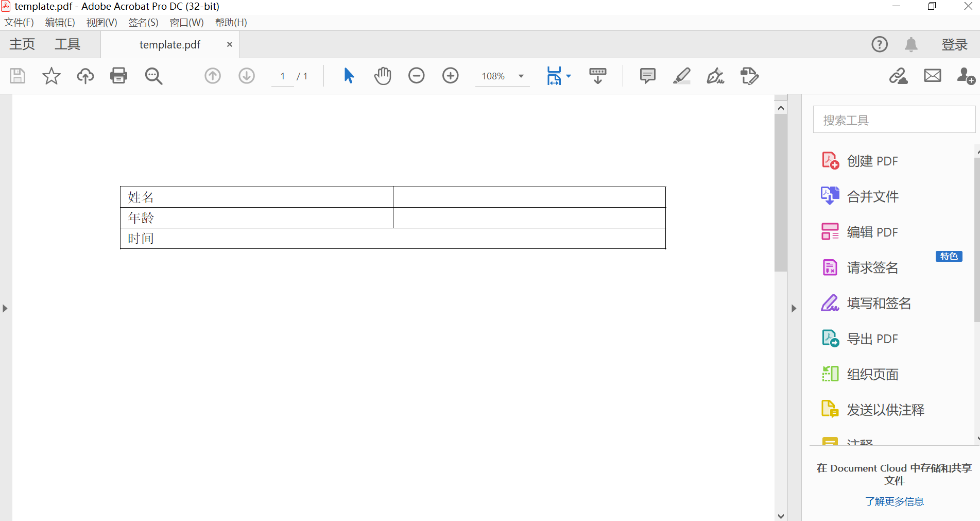Open the Help question mark icon
980x521 pixels.
(x=880, y=44)
